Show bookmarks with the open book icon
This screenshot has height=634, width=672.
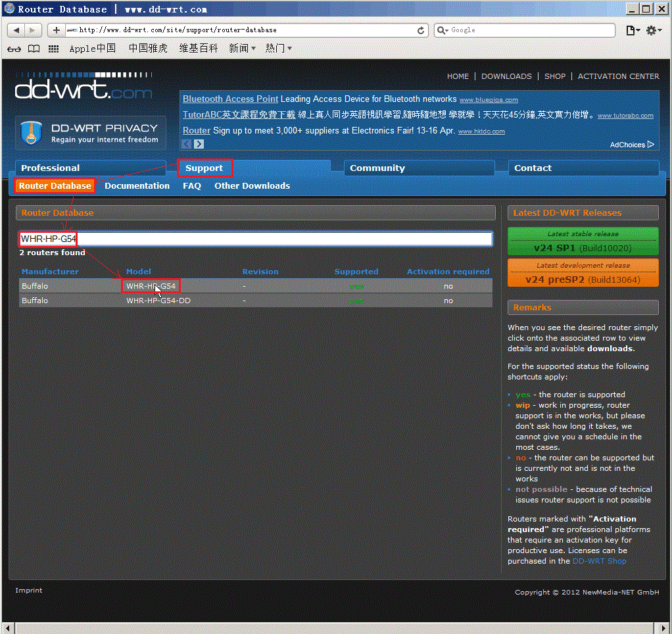point(34,49)
